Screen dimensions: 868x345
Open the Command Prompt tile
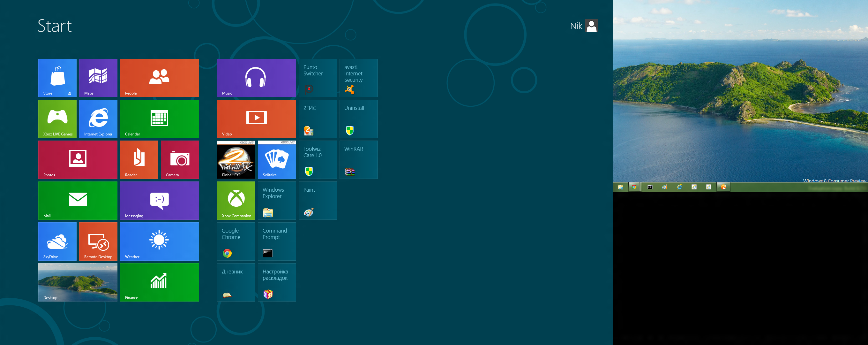(277, 241)
